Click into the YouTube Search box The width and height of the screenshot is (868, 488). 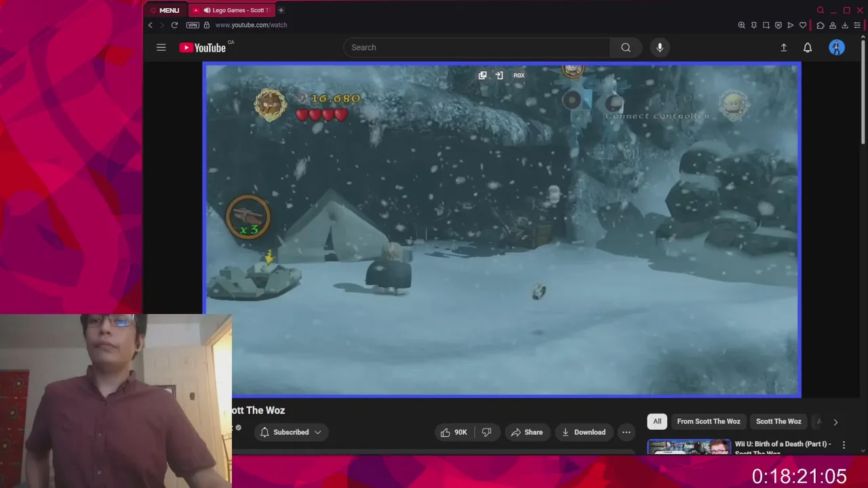coord(477,47)
